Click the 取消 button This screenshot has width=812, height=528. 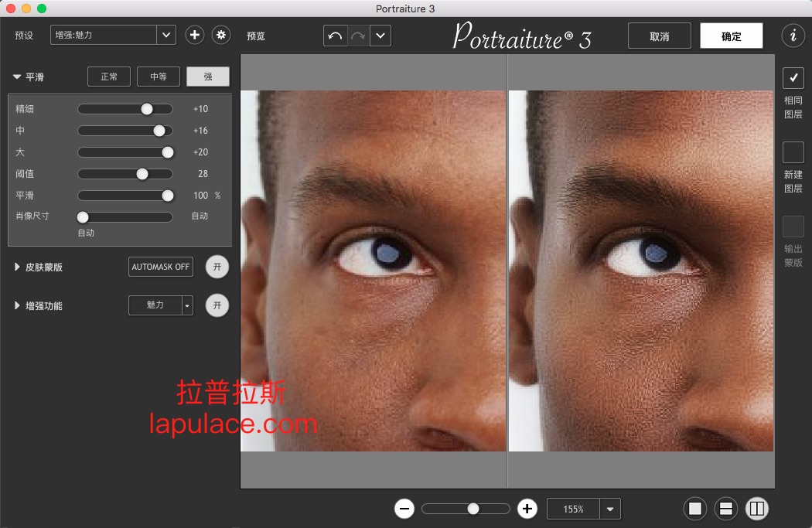coord(660,36)
